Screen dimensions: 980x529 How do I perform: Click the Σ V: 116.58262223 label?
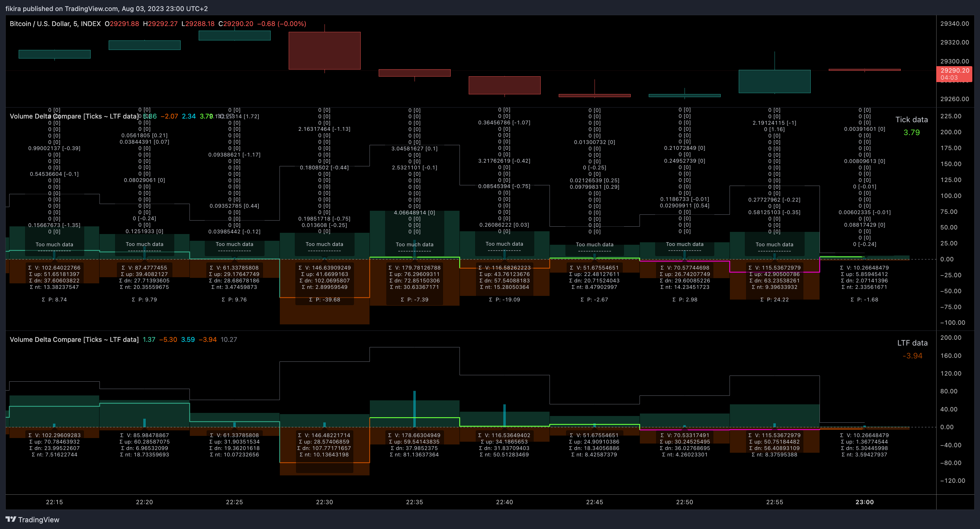pyautogui.click(x=505, y=267)
